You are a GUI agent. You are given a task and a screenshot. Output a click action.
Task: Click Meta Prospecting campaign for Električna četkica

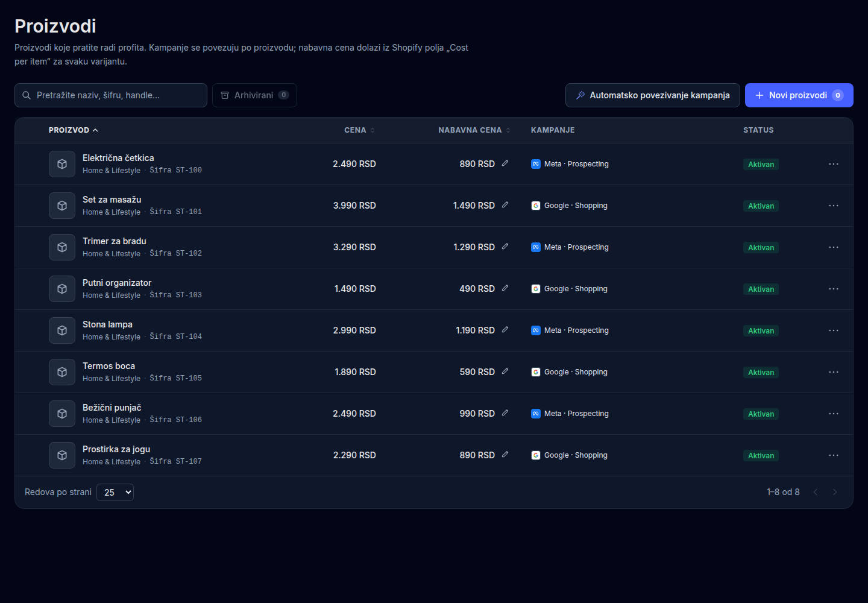click(x=570, y=164)
